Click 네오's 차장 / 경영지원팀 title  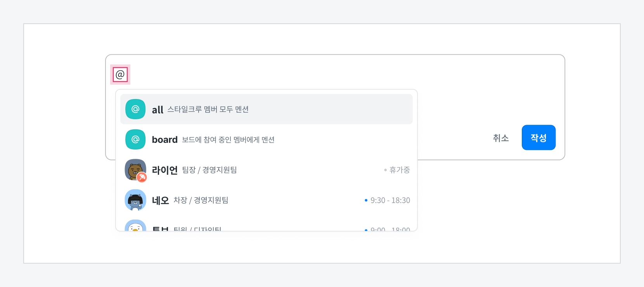pyautogui.click(x=201, y=200)
